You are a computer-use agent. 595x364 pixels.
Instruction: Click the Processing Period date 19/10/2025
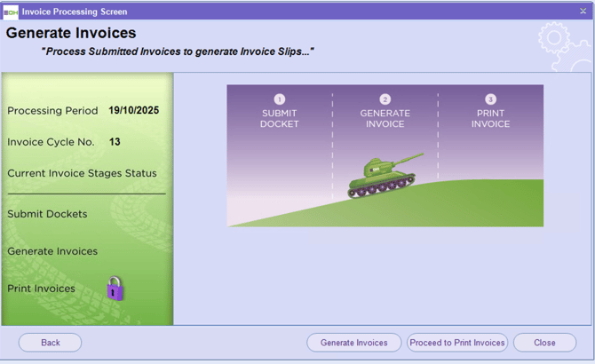click(x=134, y=111)
